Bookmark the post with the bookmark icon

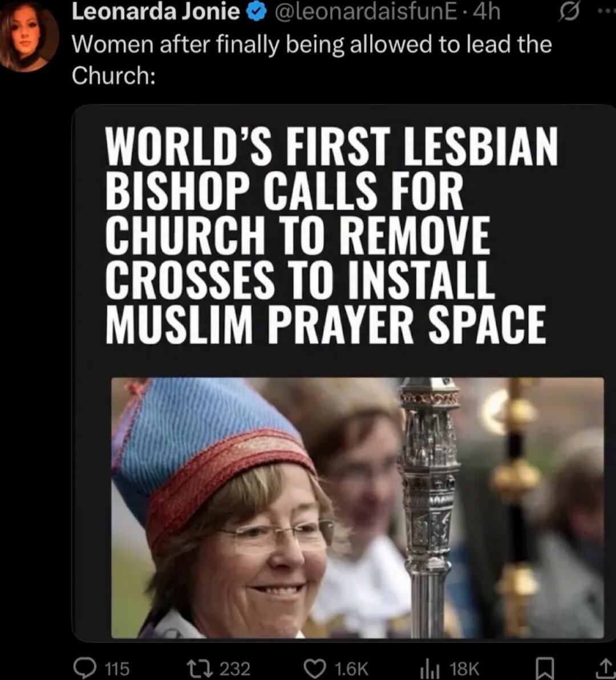[x=545, y=669]
